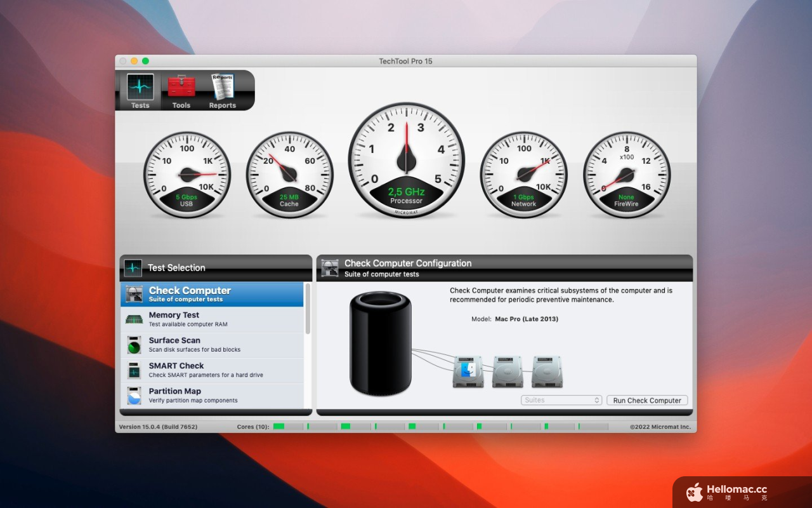The width and height of the screenshot is (812, 508).
Task: Select SMART Check test
Action: click(x=213, y=370)
